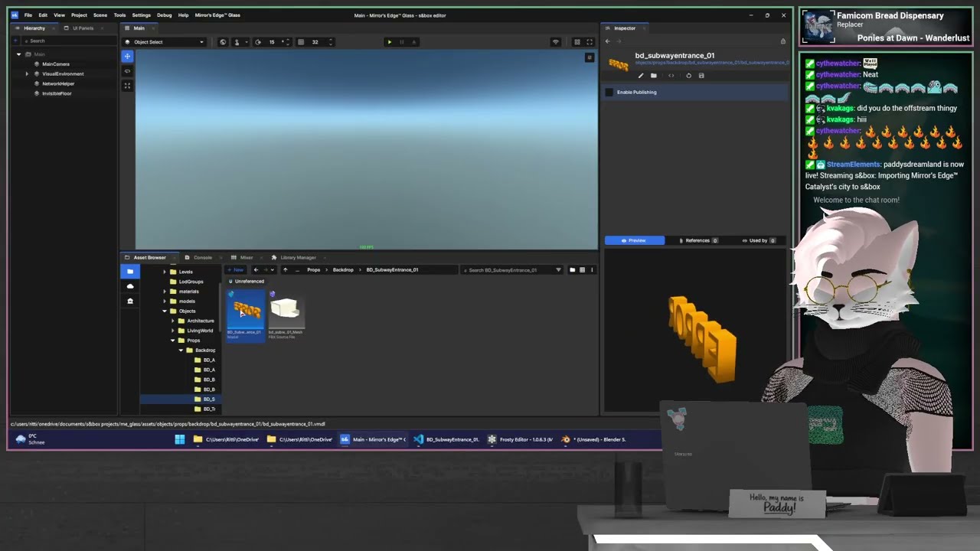Open the asset filter funnel dropdown
The height and width of the screenshot is (551, 980).
click(x=558, y=270)
